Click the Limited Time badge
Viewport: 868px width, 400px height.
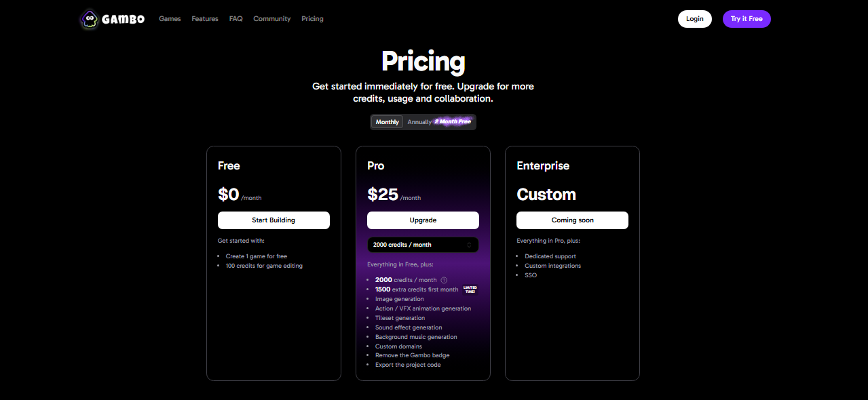click(470, 289)
